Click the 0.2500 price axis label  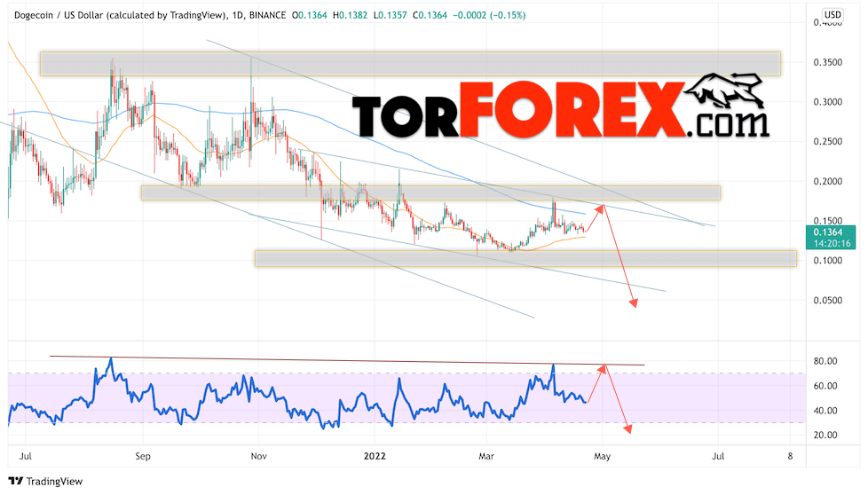click(827, 142)
